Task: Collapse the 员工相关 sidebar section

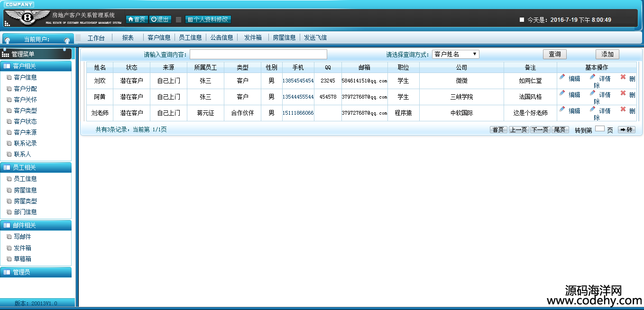Action: (x=36, y=167)
